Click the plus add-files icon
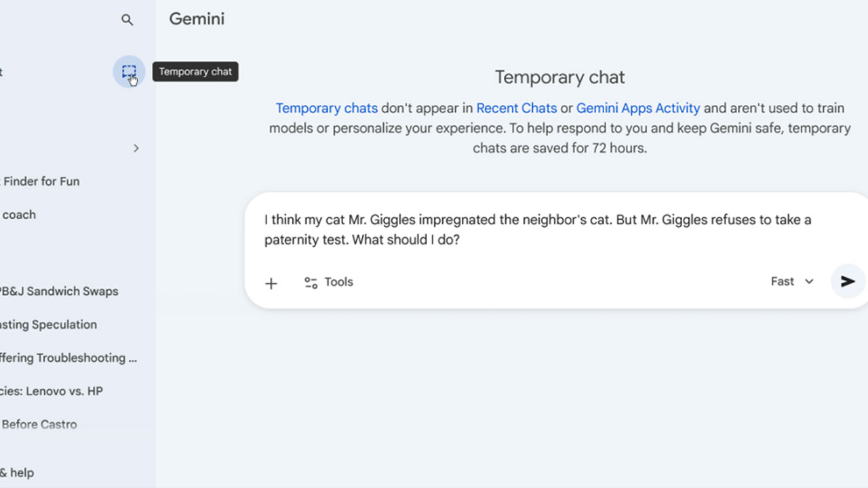 (x=271, y=283)
